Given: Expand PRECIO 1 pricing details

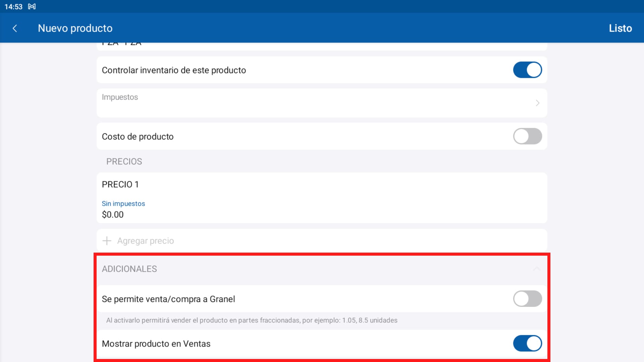Looking at the screenshot, I should pyautogui.click(x=120, y=184).
